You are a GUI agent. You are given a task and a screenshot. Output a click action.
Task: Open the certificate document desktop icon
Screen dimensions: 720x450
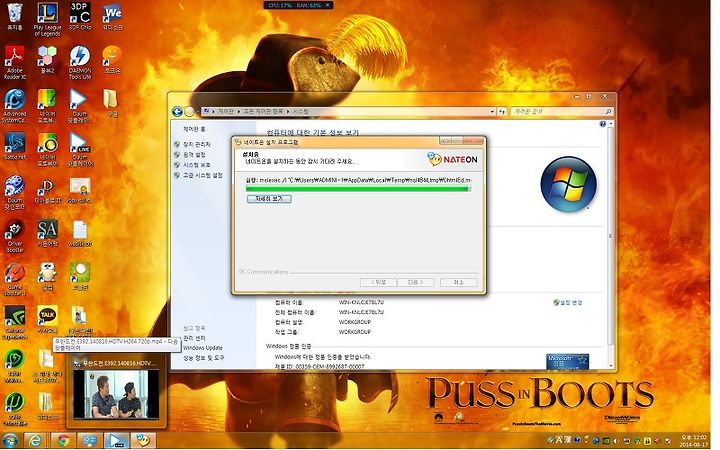pos(80,190)
